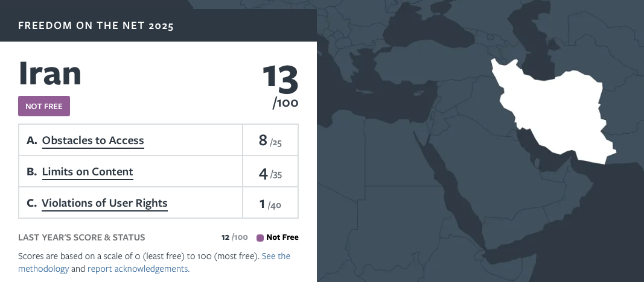Open the report acknowledgements link

(x=138, y=269)
